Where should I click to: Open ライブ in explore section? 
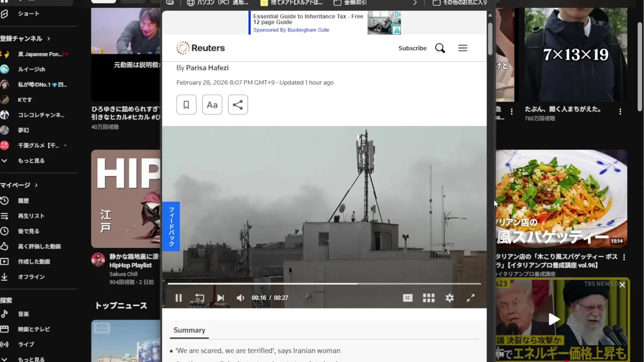(25, 344)
